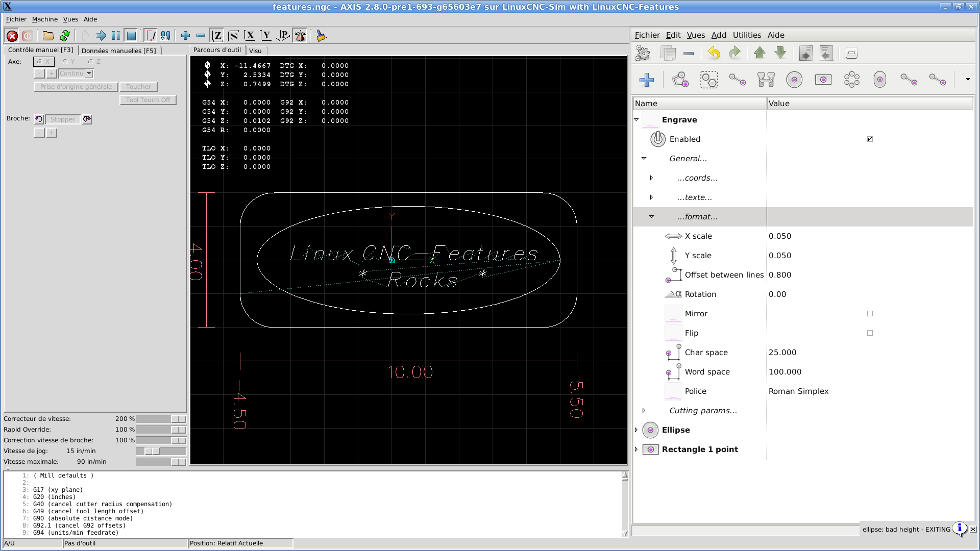Open jog increment Continu dropdown
This screenshot has width=980, height=551.
(89, 73)
